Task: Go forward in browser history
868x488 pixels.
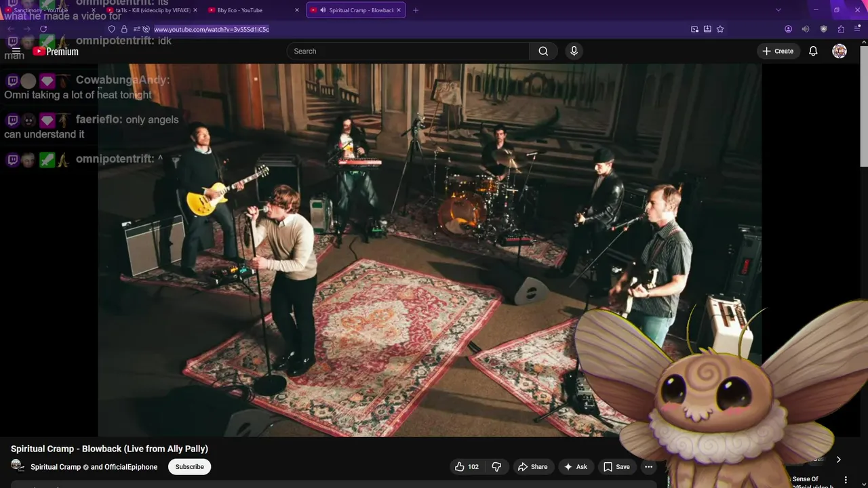Action: (27, 29)
